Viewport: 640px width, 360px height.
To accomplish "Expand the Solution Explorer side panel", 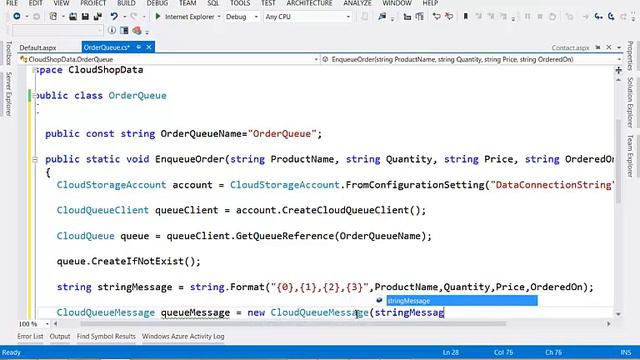I will click(630, 102).
